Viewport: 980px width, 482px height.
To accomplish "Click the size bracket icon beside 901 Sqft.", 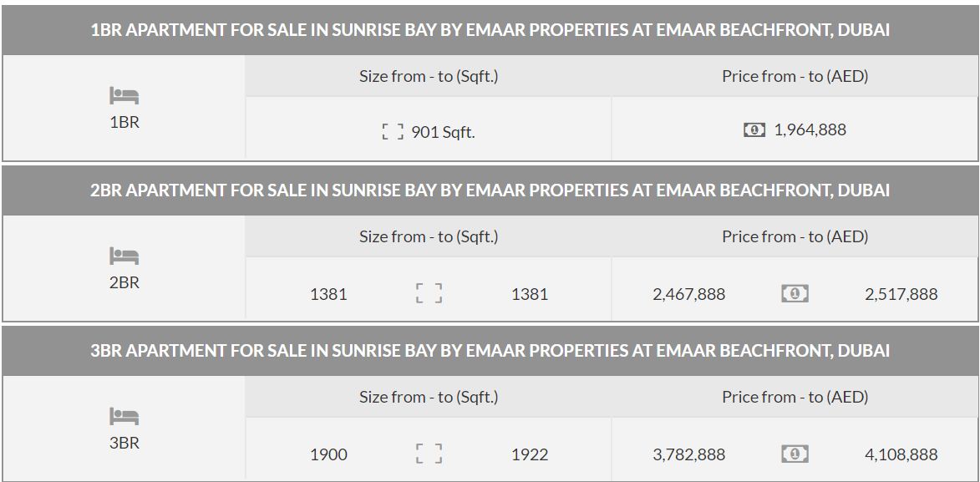I will (x=393, y=131).
